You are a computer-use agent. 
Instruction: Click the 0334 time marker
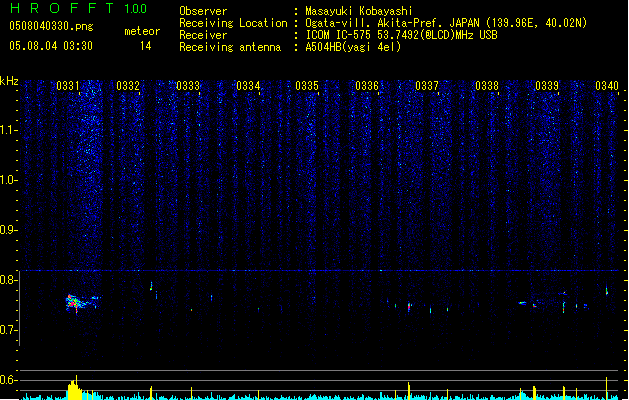(x=248, y=86)
